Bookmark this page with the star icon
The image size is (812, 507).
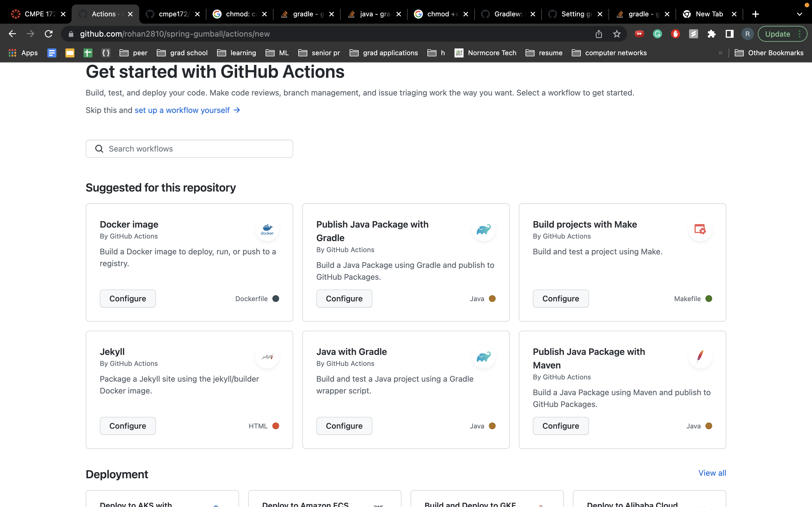(617, 34)
